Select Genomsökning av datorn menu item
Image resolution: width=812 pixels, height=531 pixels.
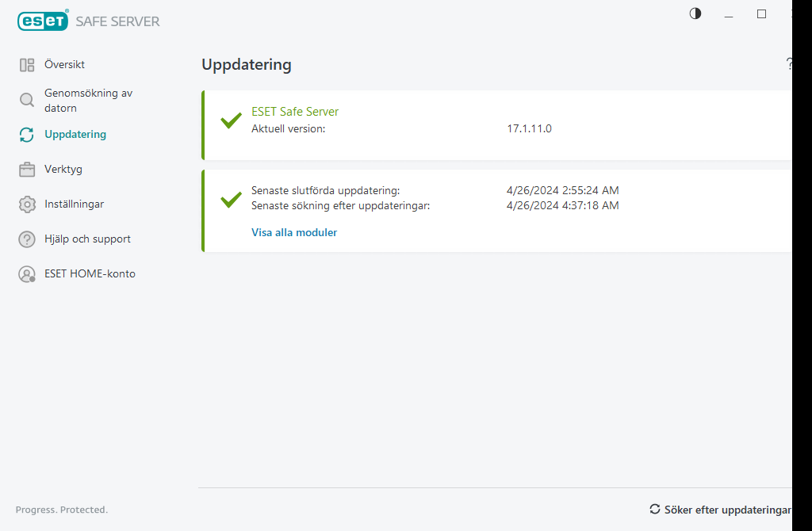pos(88,101)
